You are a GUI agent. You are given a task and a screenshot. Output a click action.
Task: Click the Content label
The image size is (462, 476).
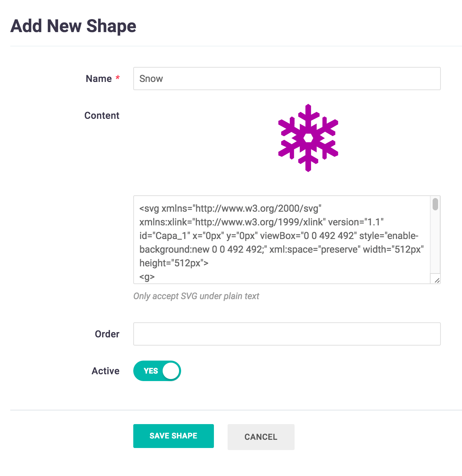point(102,115)
